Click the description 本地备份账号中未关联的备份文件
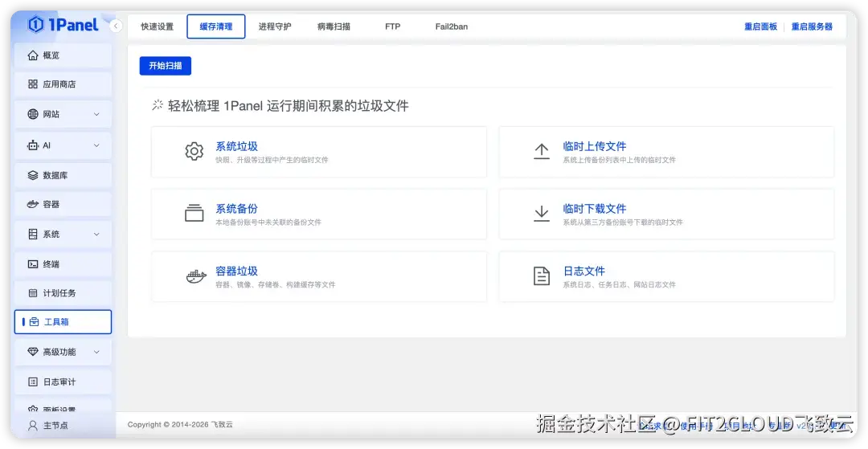The width and height of the screenshot is (868, 449). coord(268,222)
